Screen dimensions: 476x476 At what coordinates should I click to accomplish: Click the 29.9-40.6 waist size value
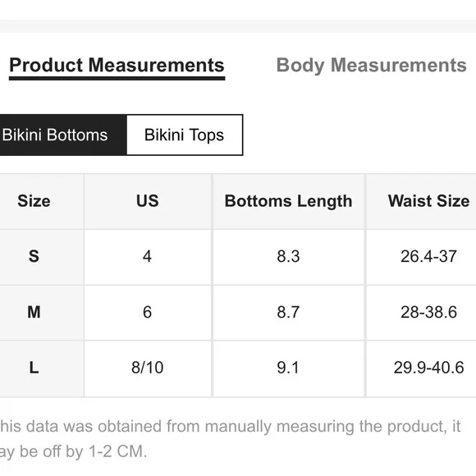428,368
